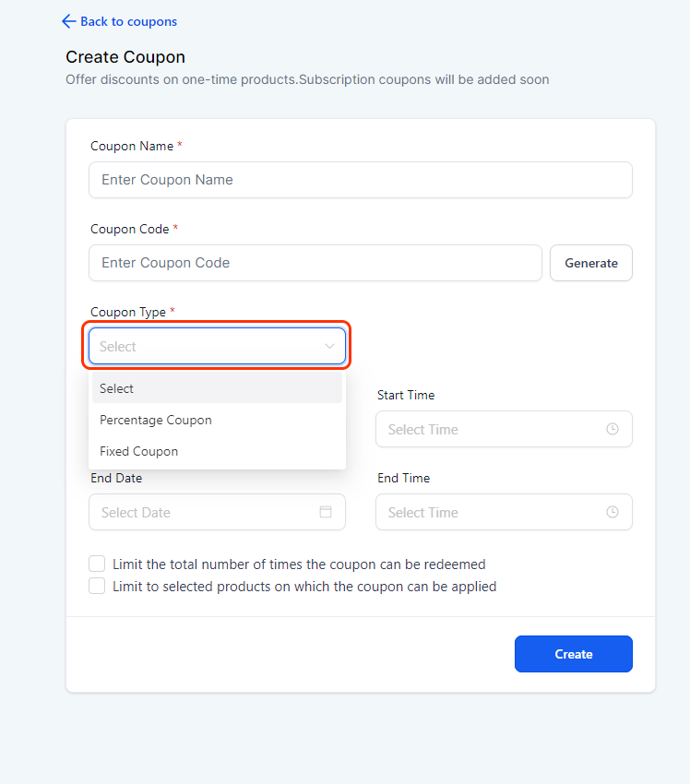Open the Start Time picker field
690x784 pixels.
pos(504,429)
